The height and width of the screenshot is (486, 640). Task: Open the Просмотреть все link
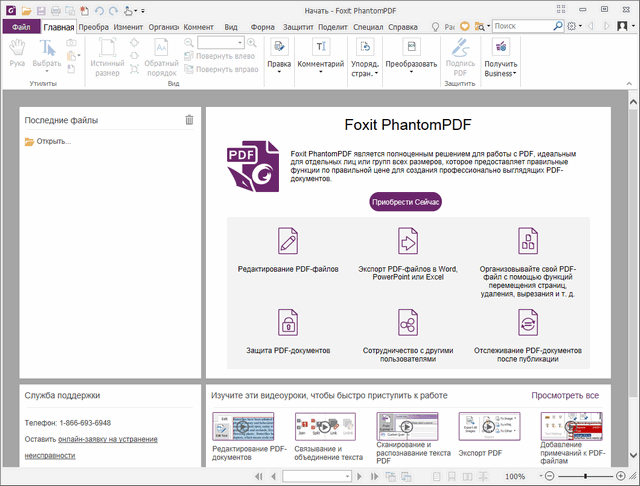tap(565, 396)
